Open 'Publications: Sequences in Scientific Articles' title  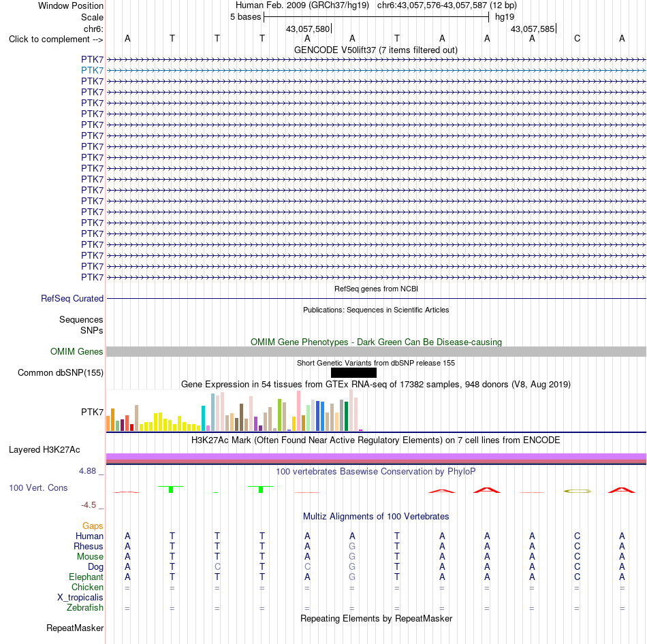click(376, 310)
